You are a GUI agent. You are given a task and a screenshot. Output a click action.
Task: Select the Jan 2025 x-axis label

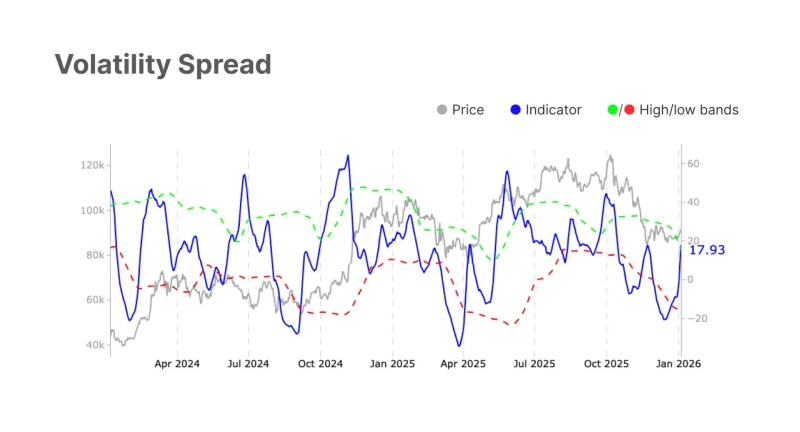click(x=392, y=364)
